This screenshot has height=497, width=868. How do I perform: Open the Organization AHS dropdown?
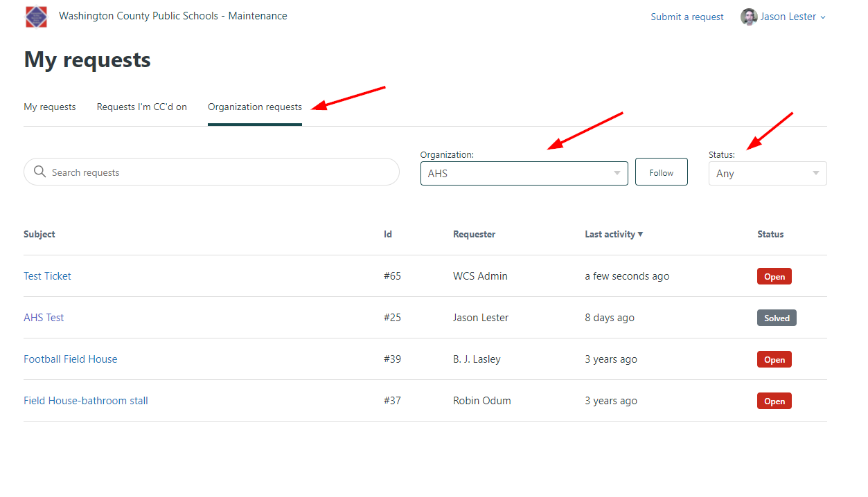(x=524, y=173)
